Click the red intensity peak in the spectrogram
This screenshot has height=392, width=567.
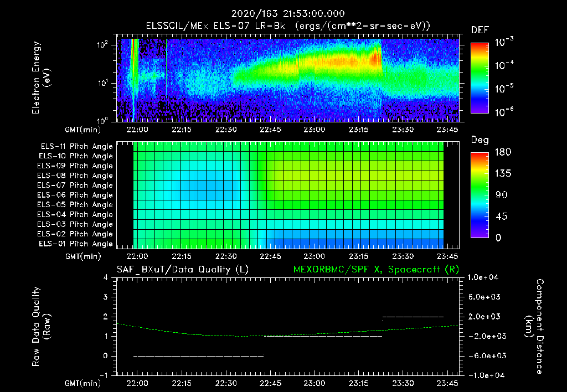pos(376,58)
